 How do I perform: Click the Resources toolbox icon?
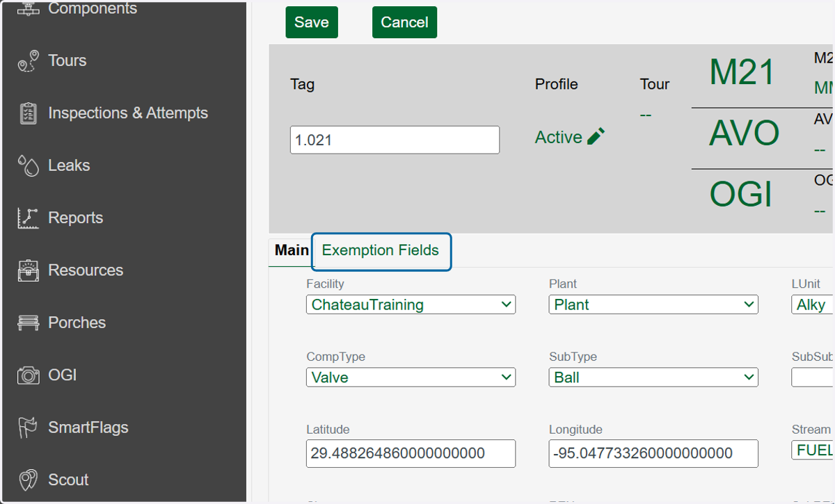pos(28,270)
